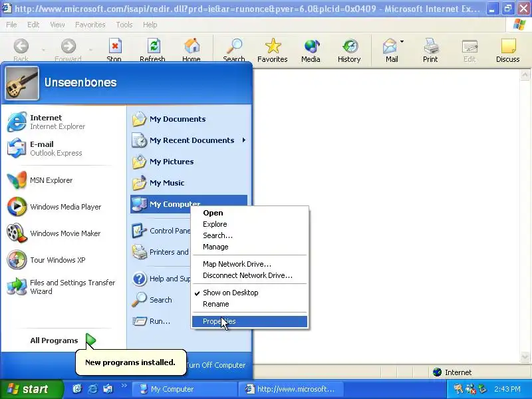532x399 pixels.
Task: Click the Edit toolbar icon
Action: point(470,47)
